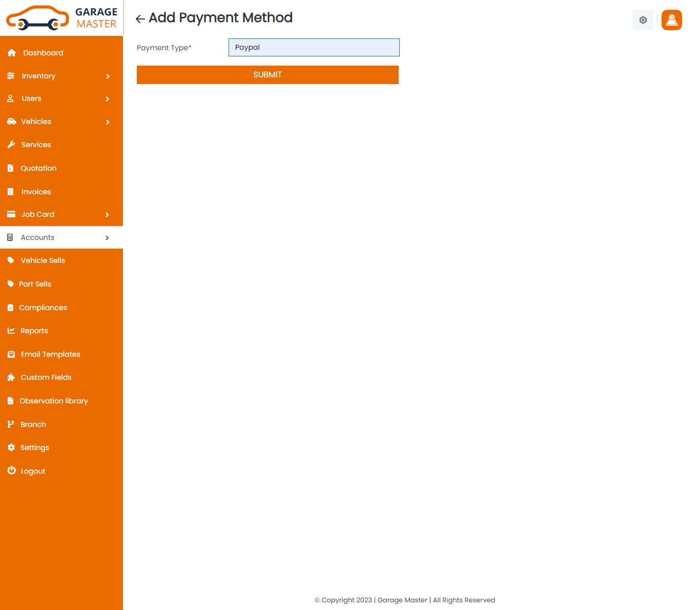The image size is (700, 610).
Task: Click the Invoices document icon
Action: point(11,191)
